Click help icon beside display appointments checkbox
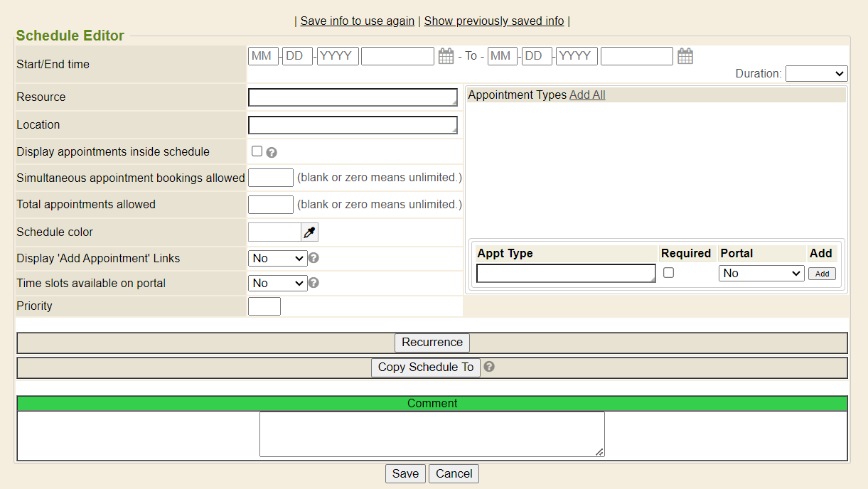The height and width of the screenshot is (489, 868). 272,152
